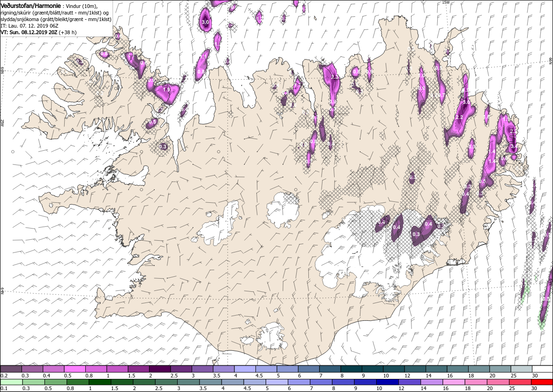Click the bright pink 0.5 swatch in the purple legend
This screenshot has height=392, width=553.
click(75, 369)
